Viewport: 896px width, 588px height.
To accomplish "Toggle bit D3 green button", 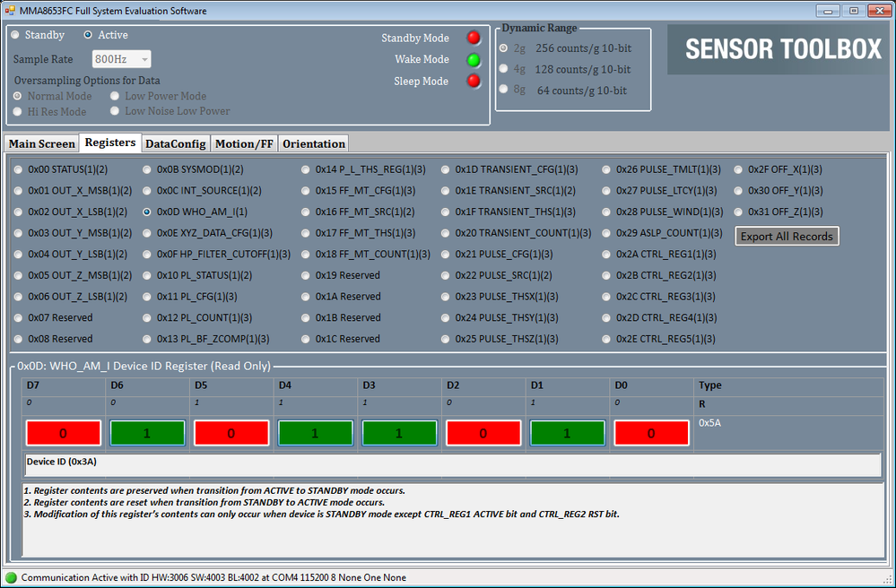I will click(399, 433).
